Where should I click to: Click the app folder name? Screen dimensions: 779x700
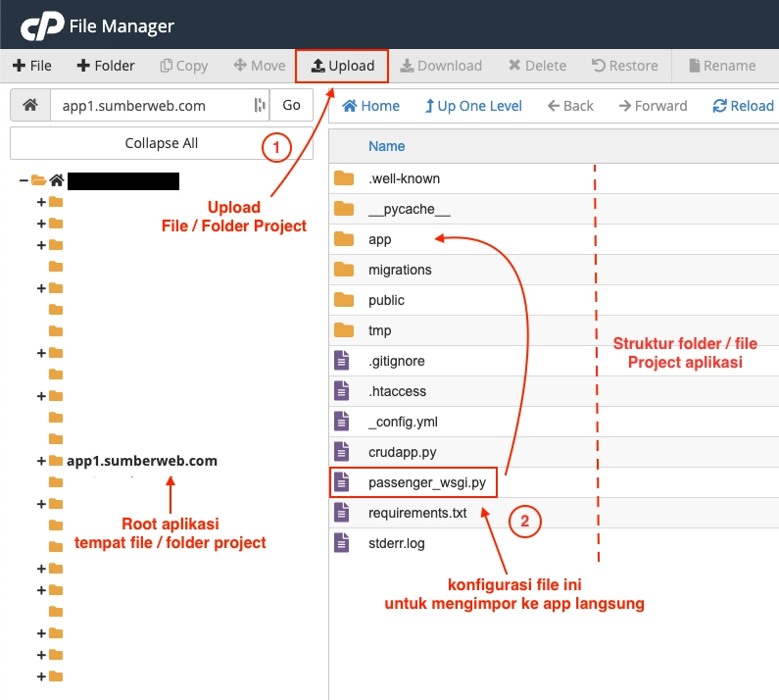pos(380,240)
